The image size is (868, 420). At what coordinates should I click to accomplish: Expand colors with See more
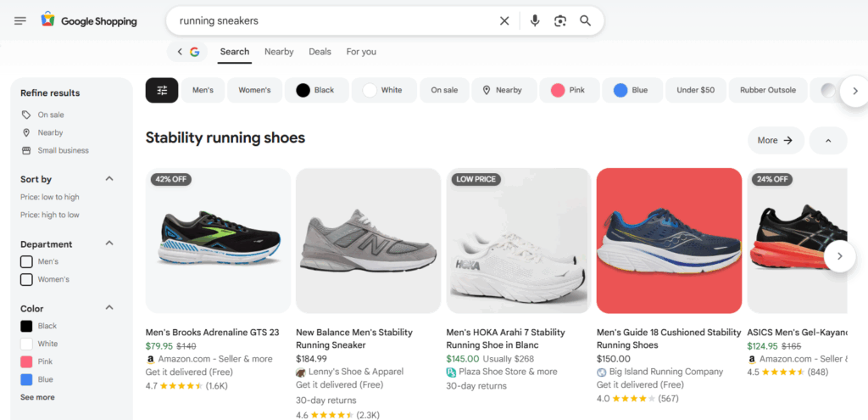[37, 397]
